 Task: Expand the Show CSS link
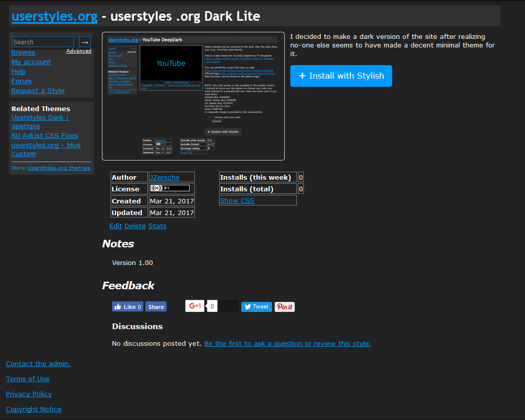237,200
